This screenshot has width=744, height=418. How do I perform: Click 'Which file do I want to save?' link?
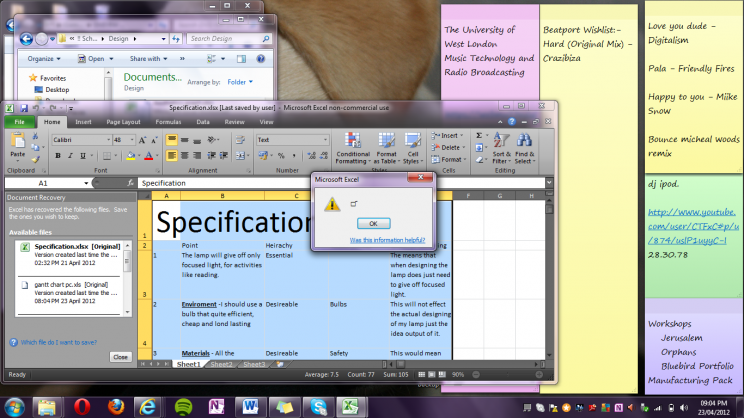[59, 342]
